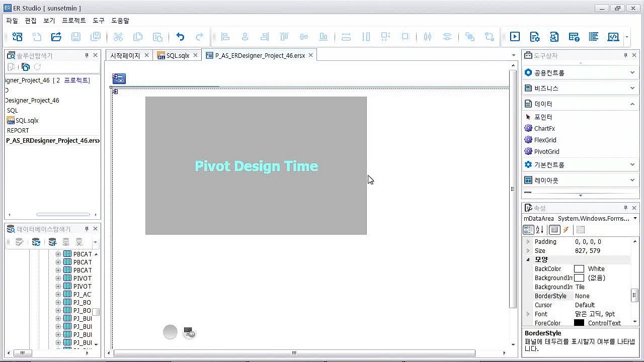This screenshot has height=362, width=644.
Task: Open the mDataArea object selector dropdown
Action: pyautogui.click(x=635, y=218)
